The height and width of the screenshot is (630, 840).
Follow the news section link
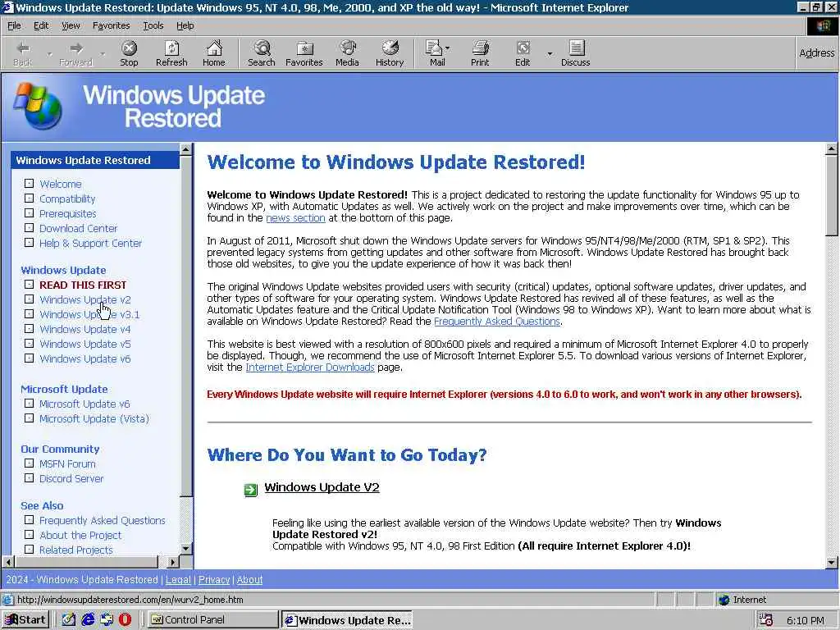coord(295,218)
